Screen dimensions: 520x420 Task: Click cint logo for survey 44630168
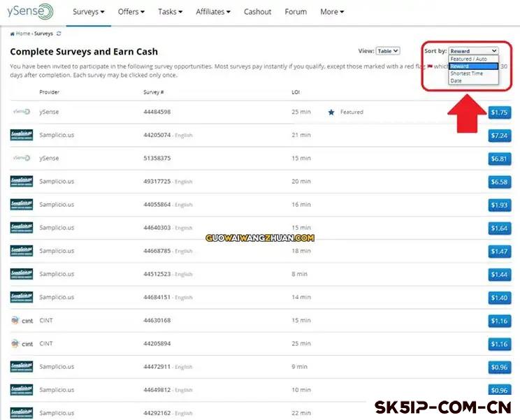22,321
